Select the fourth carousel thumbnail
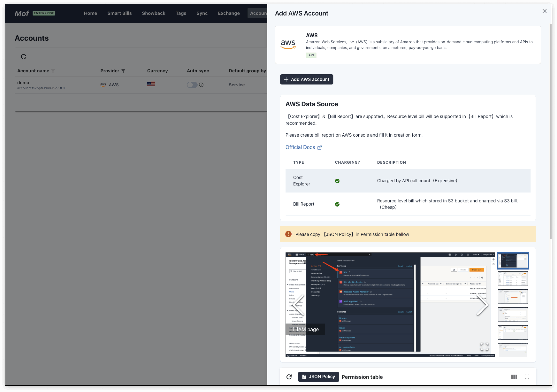 [513, 315]
